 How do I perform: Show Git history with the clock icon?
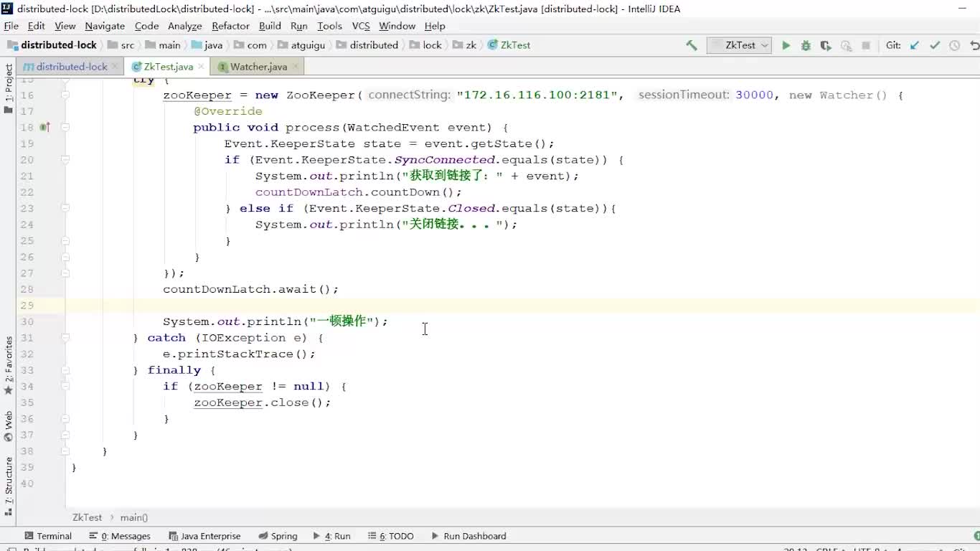tap(954, 45)
